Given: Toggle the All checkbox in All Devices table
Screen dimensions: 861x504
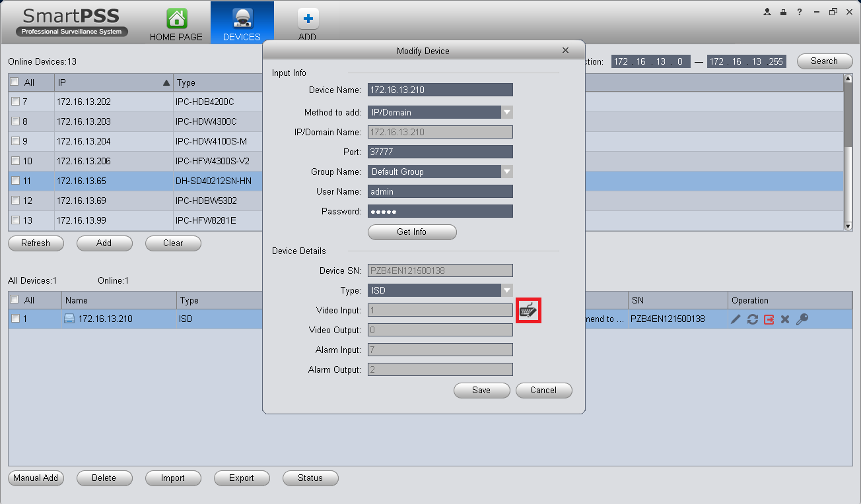Looking at the screenshot, I should 15,300.
